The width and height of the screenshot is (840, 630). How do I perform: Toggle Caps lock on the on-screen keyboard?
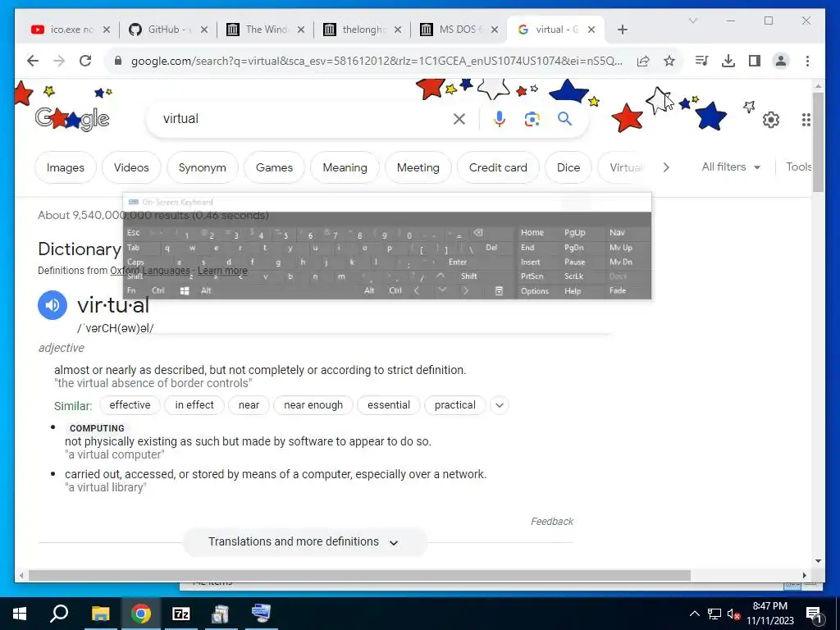[x=136, y=262]
